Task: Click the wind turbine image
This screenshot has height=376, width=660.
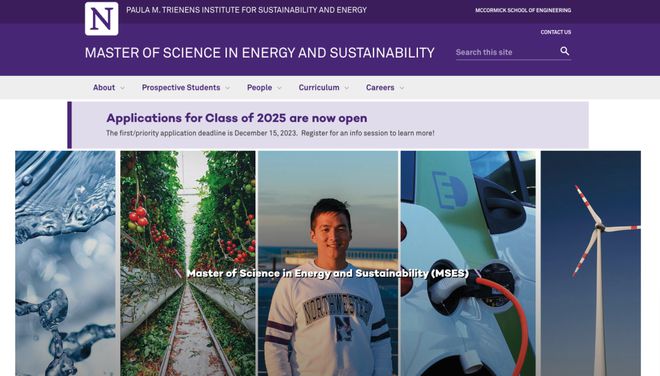Action: coord(591,263)
